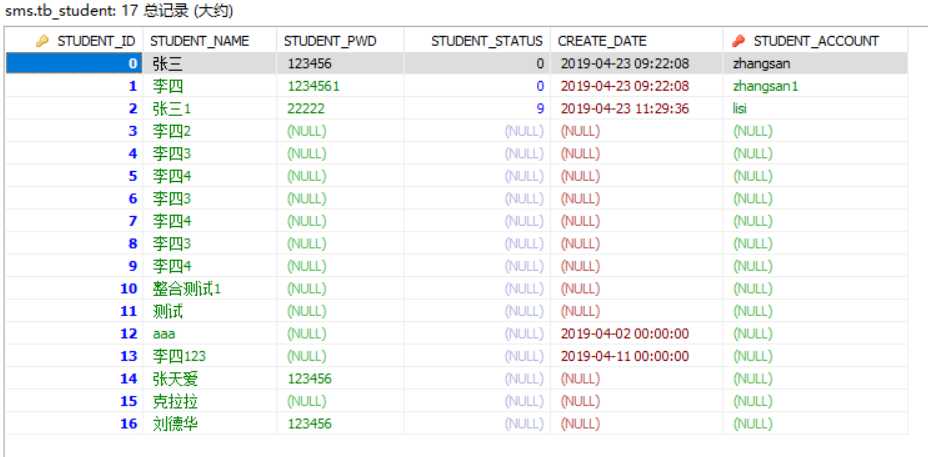Viewport: 928px width, 457px height.
Task: Select the password cell 22222
Action: tap(305, 108)
